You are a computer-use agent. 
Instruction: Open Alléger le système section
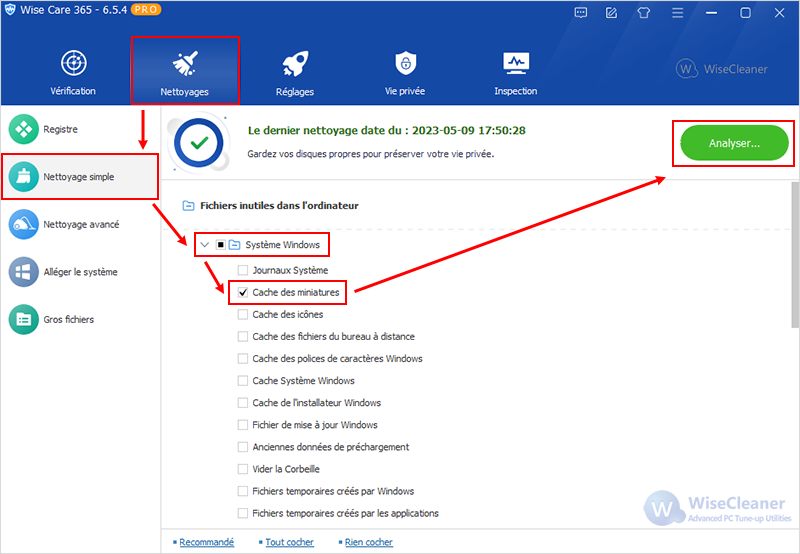click(x=80, y=272)
